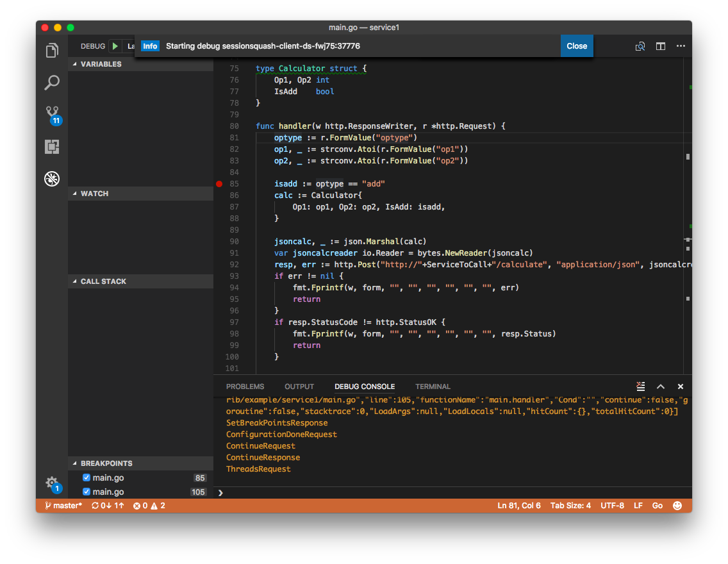Click the Calculator struct name on line 75
728x564 pixels.
tap(302, 68)
